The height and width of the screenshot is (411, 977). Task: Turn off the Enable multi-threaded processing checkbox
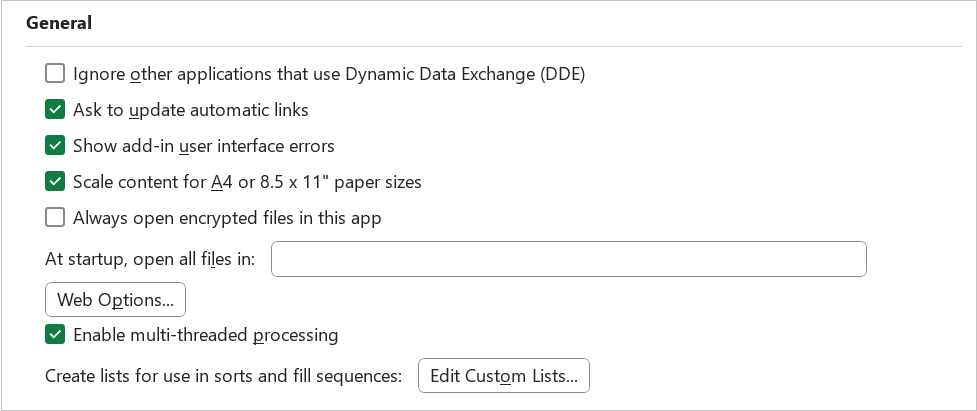coord(55,335)
